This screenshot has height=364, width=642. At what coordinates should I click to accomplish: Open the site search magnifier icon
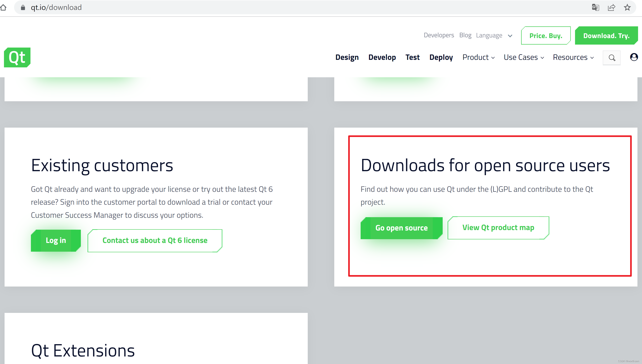pyautogui.click(x=611, y=58)
